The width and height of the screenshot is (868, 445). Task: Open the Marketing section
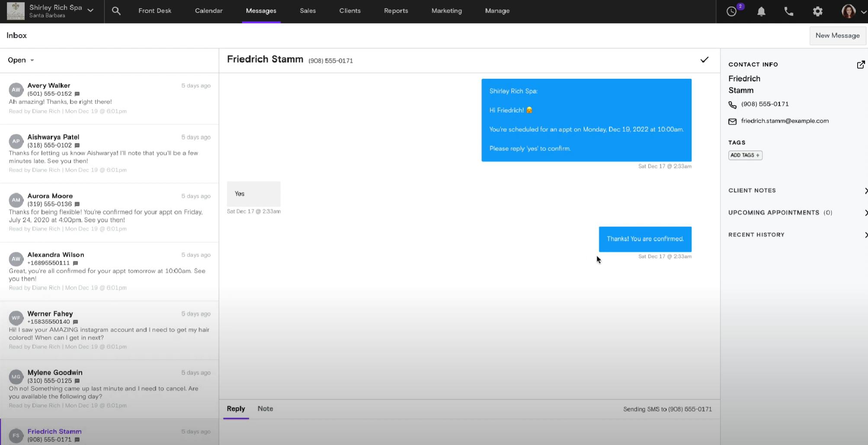pyautogui.click(x=447, y=11)
